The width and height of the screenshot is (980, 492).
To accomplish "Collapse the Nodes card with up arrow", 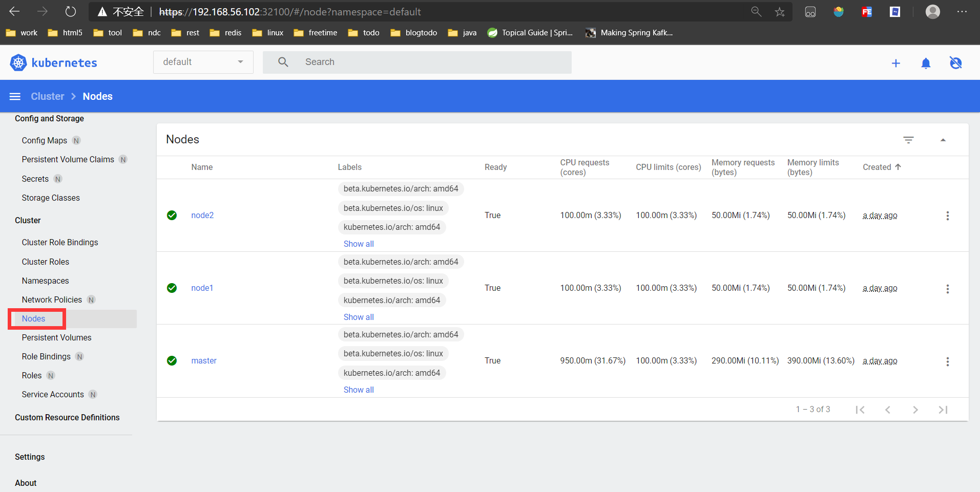I will (x=943, y=140).
